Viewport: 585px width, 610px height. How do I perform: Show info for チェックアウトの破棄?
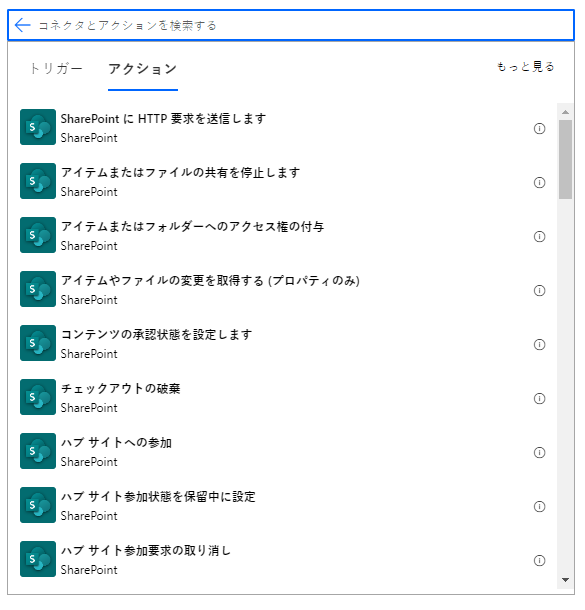coord(539,399)
